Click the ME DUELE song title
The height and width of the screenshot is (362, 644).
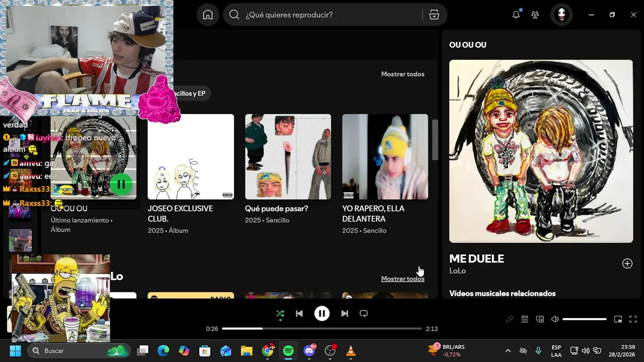pos(476,259)
